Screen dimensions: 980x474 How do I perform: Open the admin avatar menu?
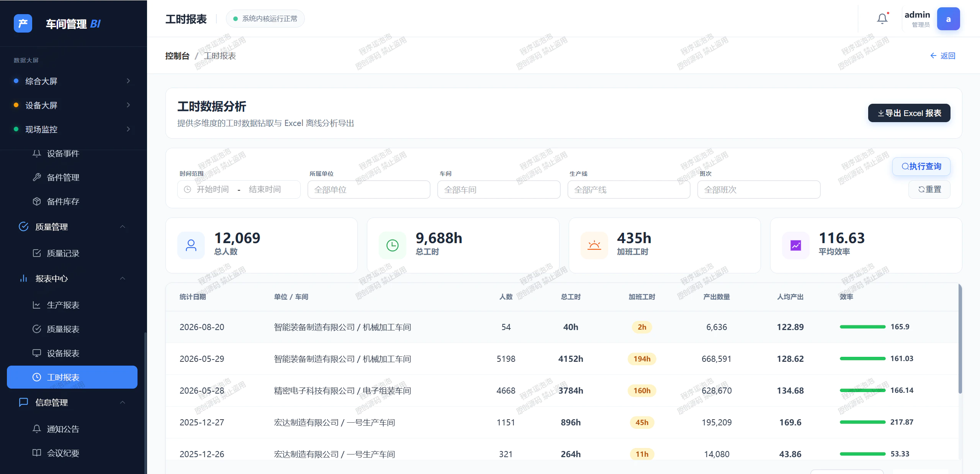[x=948, y=19]
